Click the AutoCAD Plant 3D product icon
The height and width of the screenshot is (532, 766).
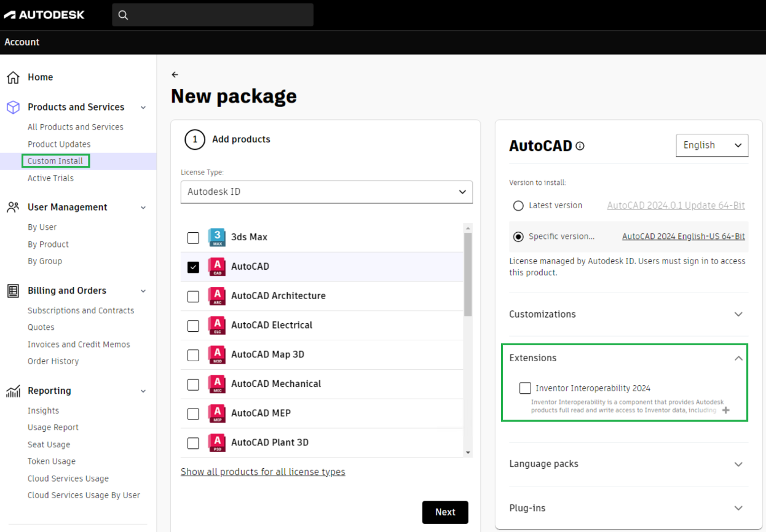tap(216, 442)
